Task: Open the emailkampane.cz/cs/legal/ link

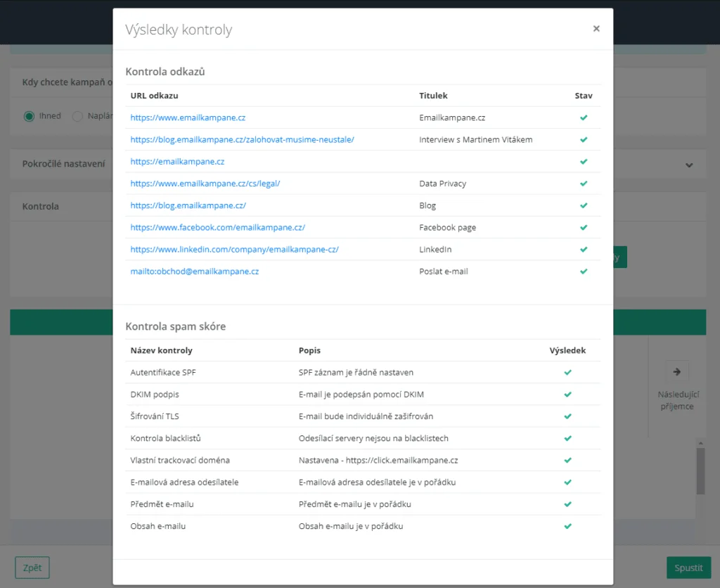Action: 205,184
